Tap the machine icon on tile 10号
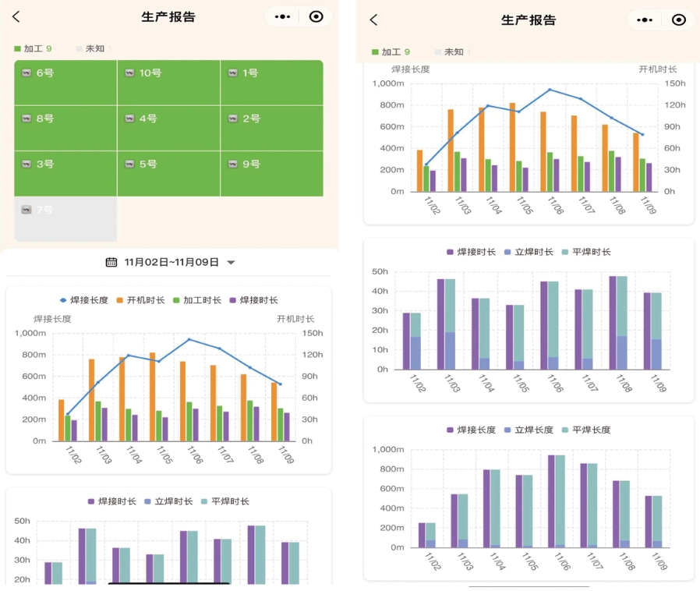Screen dimensions: 700x591 [x=129, y=73]
